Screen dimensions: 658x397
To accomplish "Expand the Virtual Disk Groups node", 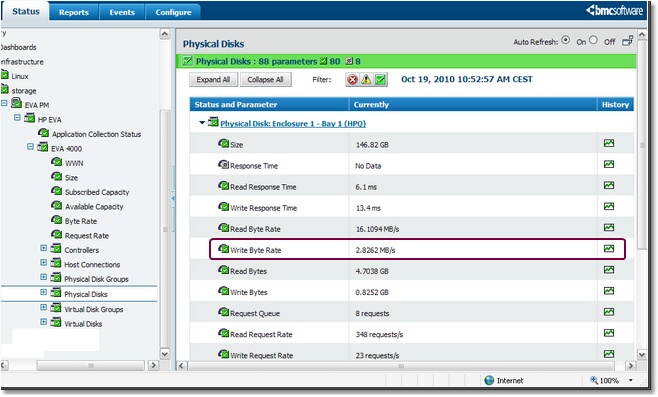I will (x=43, y=307).
